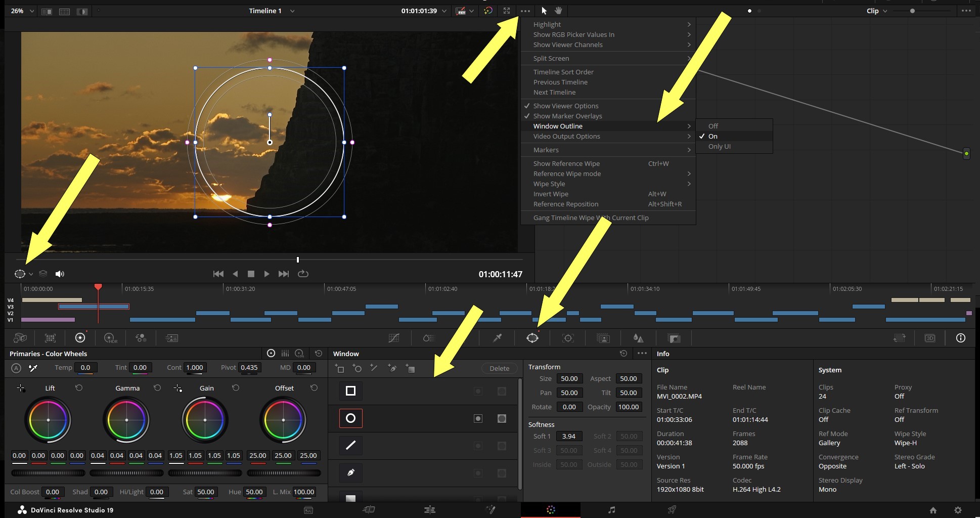Open the Tracker palette

(568, 338)
